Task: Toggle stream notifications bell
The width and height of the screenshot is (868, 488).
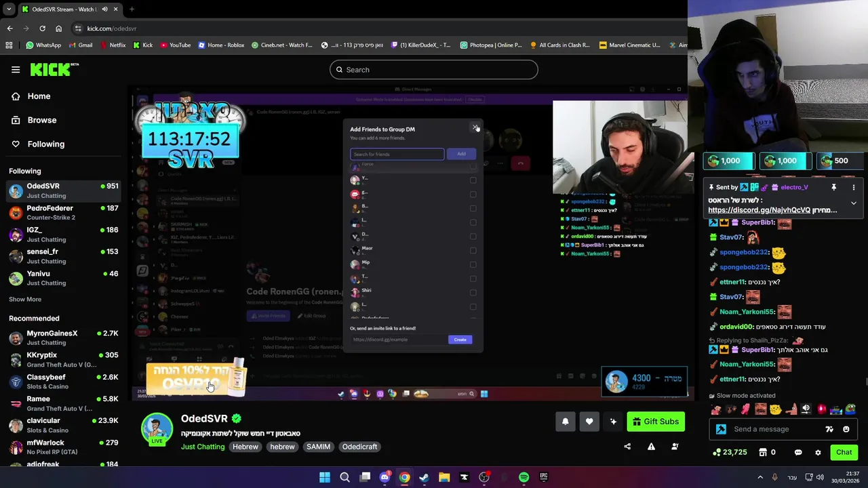Action: (565, 422)
